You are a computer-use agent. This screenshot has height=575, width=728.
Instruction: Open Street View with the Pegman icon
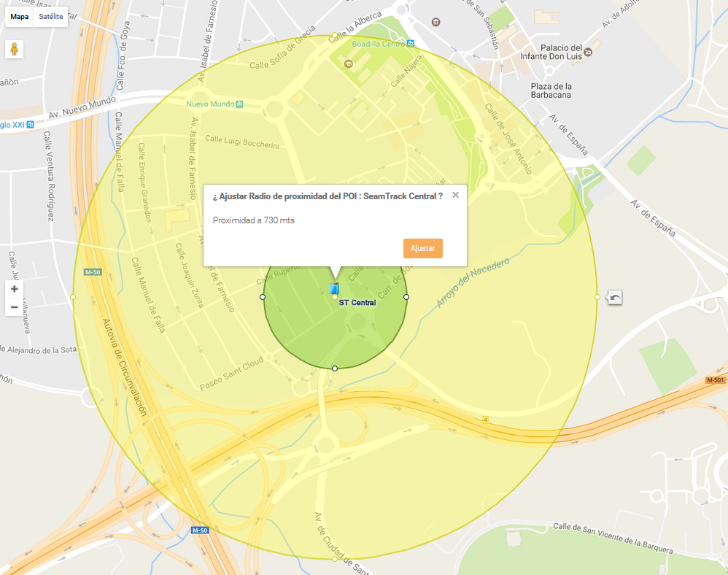pos(15,49)
